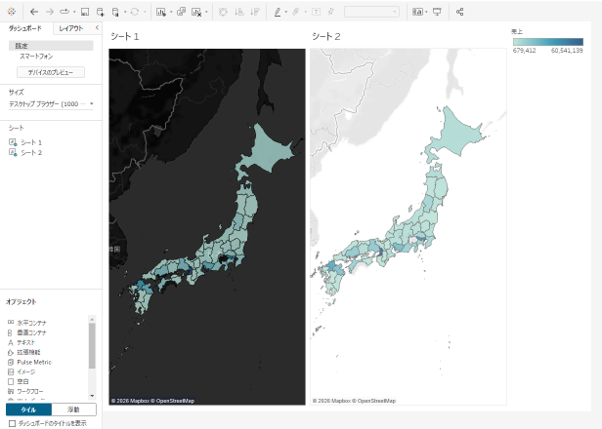Click the Share icon in toolbar
Viewport: 602px width, 429px height.
[x=459, y=12]
